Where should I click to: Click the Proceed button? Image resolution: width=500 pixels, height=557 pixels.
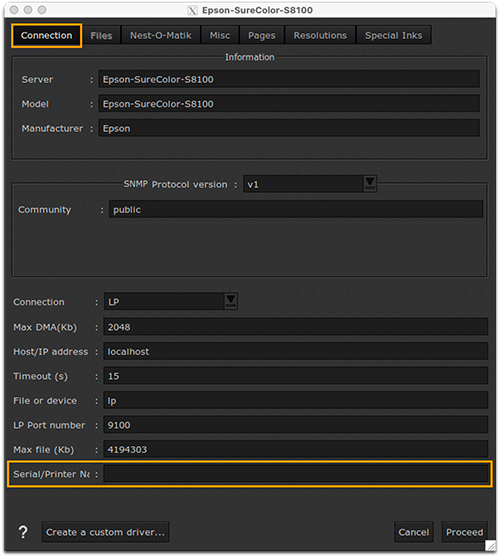464,532
